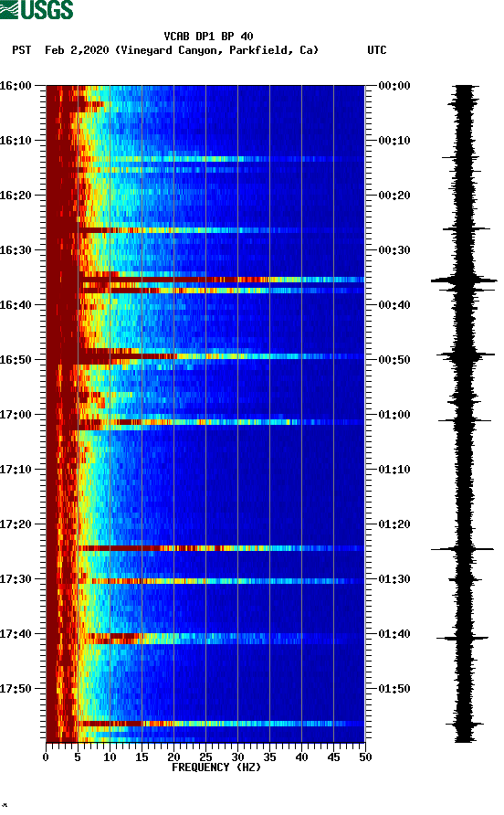
Task: Click the 00:20 UTC time label
Action: (x=394, y=196)
